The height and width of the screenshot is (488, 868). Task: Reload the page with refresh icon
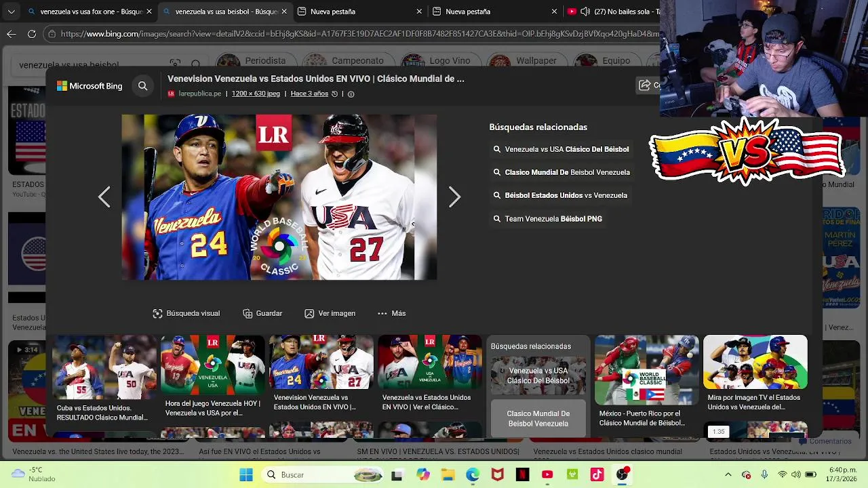(x=32, y=33)
